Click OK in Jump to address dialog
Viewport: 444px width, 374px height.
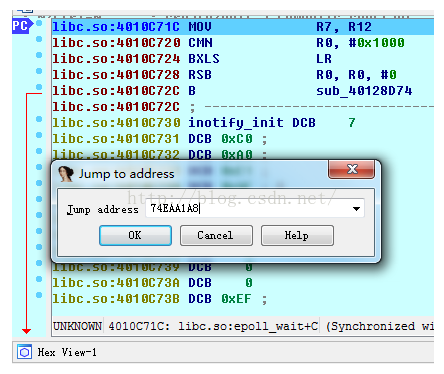[135, 235]
